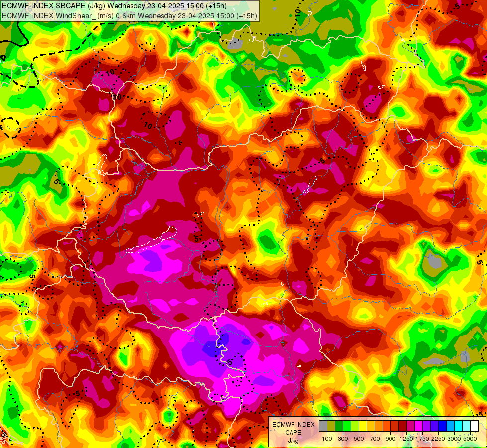This screenshot has width=487, height=448.
Task: Click the bright magenta legend swatch
Action: (419, 426)
